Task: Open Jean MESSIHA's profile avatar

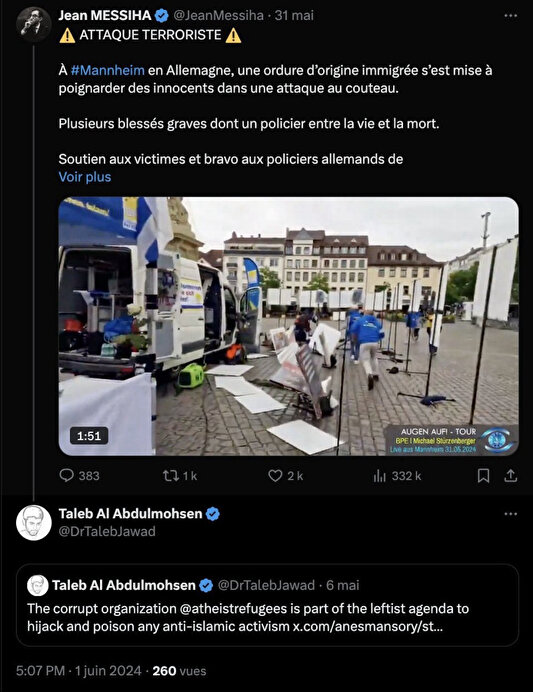Action: pos(34,24)
